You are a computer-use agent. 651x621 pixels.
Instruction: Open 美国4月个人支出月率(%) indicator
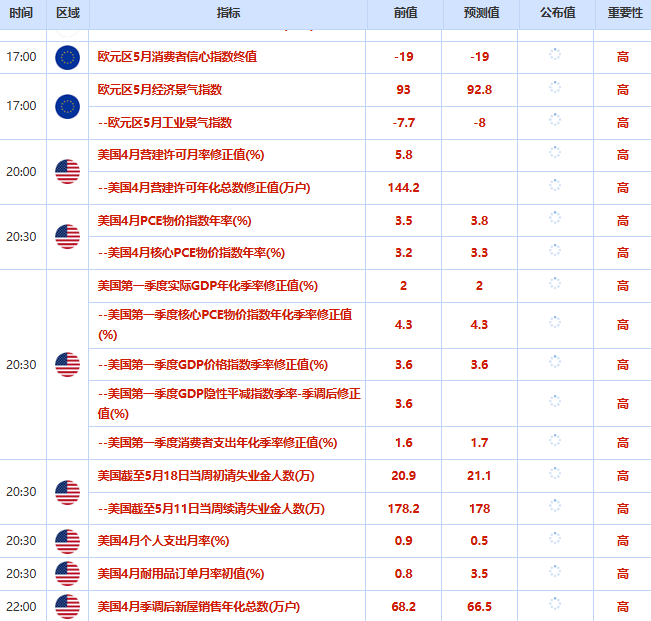click(x=163, y=541)
